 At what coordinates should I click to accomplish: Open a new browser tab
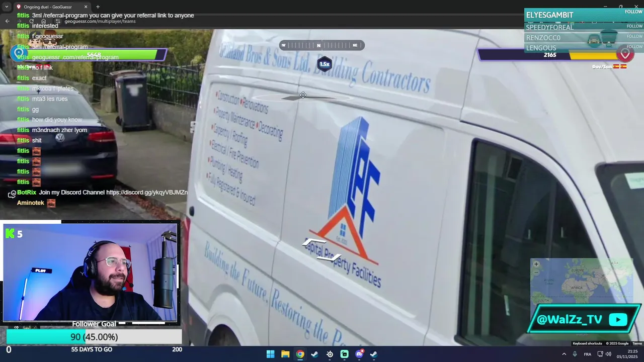click(x=98, y=7)
